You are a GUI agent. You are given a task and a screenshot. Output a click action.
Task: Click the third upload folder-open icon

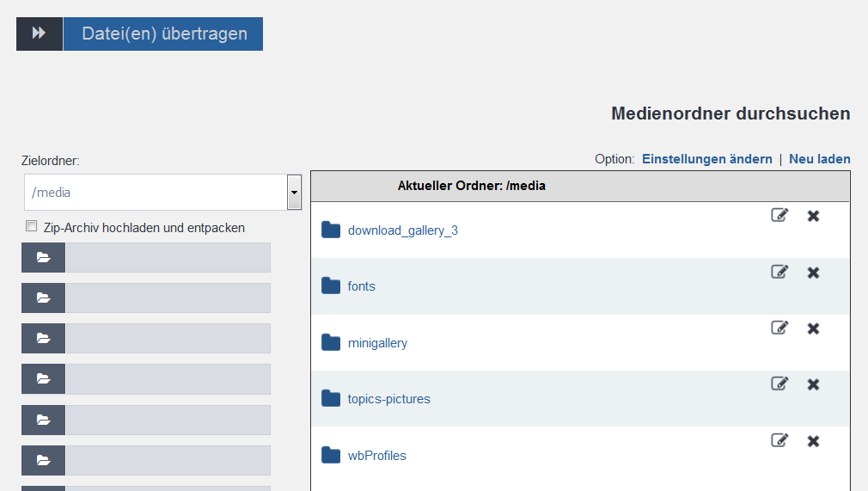tap(43, 339)
